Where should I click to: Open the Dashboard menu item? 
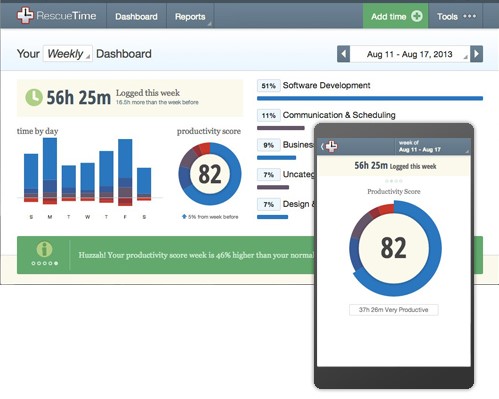click(136, 16)
